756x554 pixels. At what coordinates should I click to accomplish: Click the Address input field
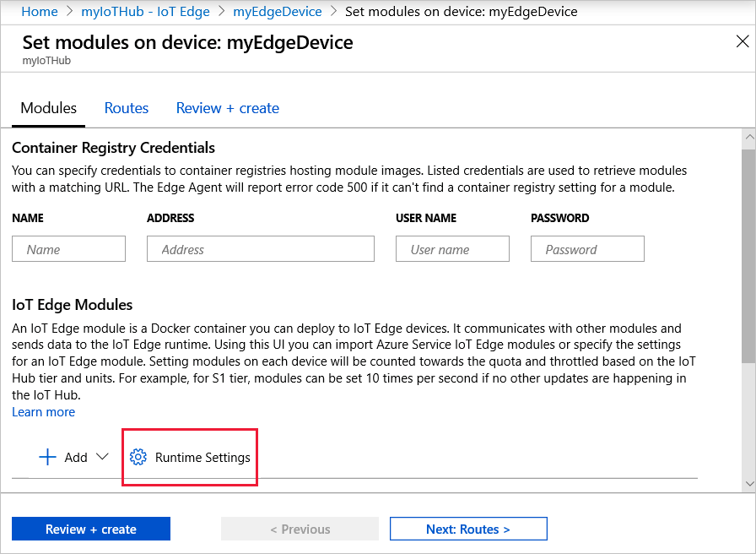(x=260, y=248)
